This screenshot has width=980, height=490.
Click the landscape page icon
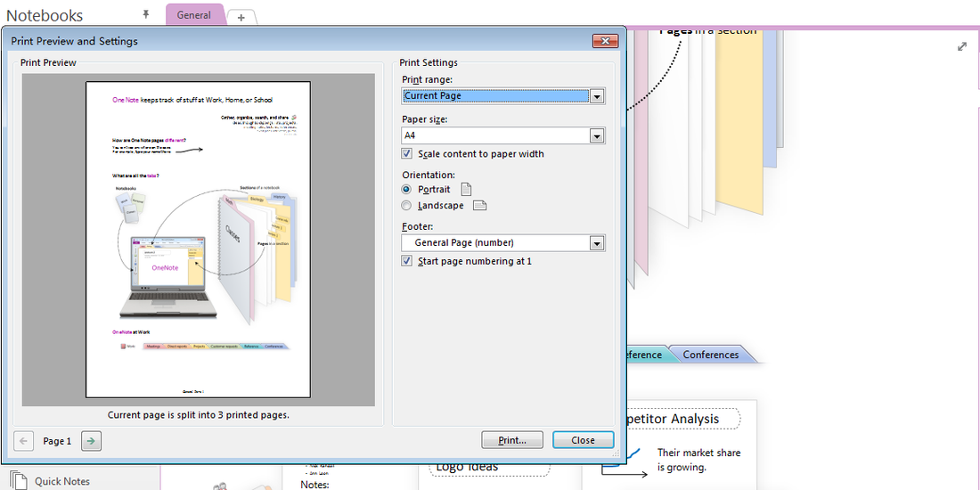(x=479, y=206)
